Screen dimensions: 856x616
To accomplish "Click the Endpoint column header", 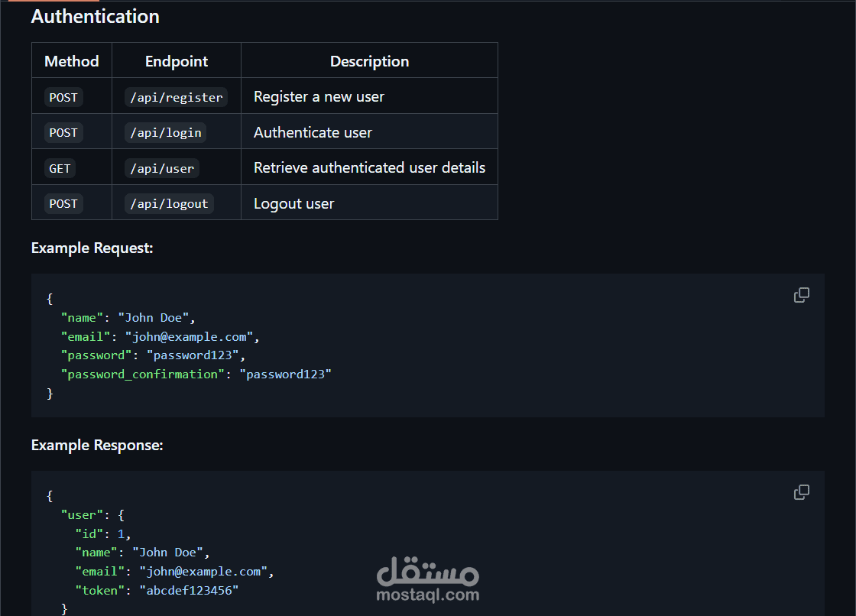I will click(x=176, y=61).
